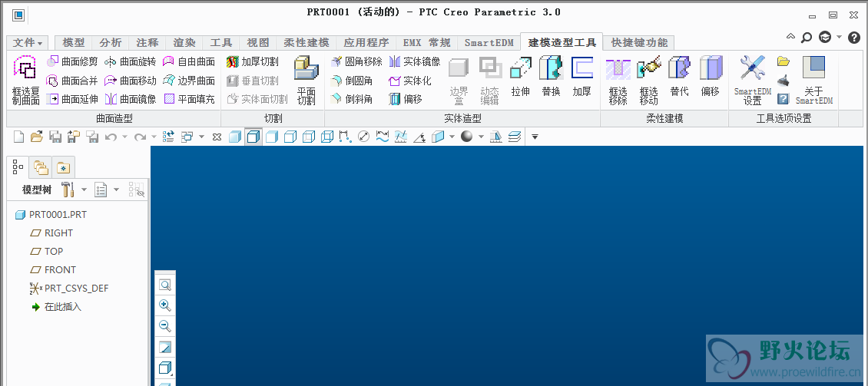868x386 pixels.
Task: Select the 边界曲面 boundary surface tool
Action: [x=189, y=81]
